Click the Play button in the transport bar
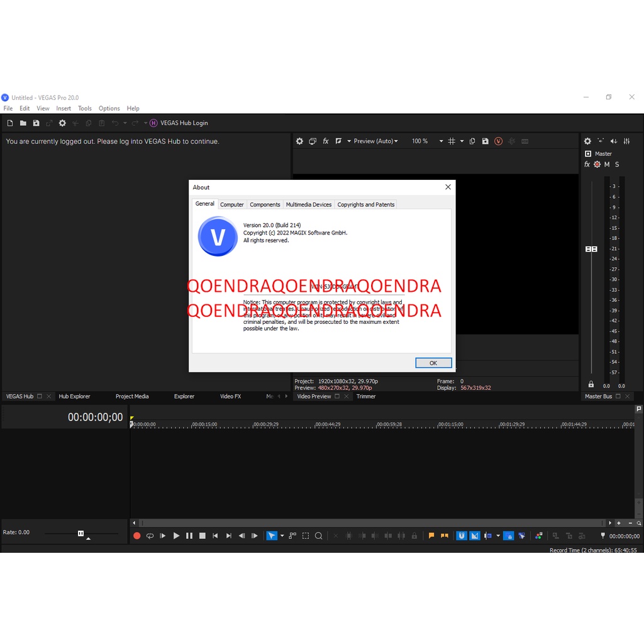 click(176, 536)
